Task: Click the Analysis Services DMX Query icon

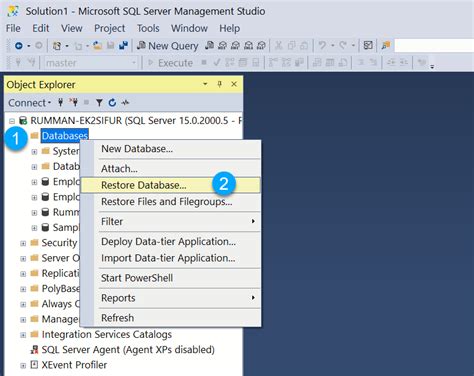Action: (235, 45)
